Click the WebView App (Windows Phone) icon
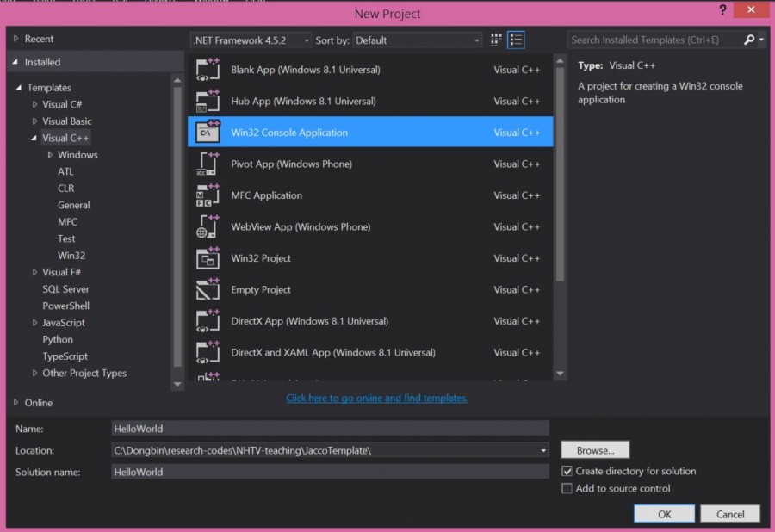 (x=208, y=226)
